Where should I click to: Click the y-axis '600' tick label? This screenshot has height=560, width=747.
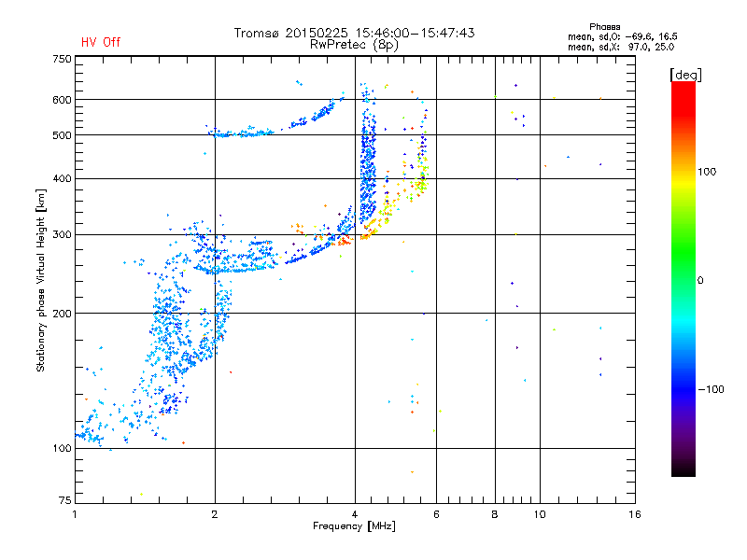[62, 100]
